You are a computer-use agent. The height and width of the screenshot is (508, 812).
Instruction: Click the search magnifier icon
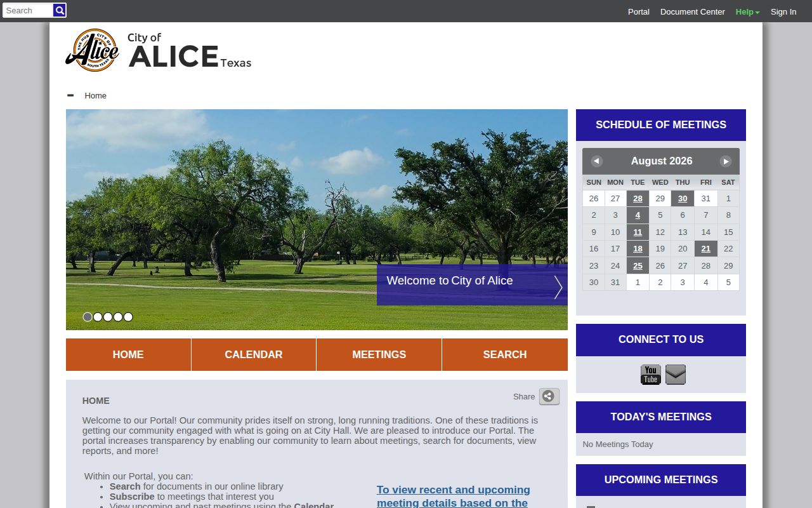[x=60, y=10]
